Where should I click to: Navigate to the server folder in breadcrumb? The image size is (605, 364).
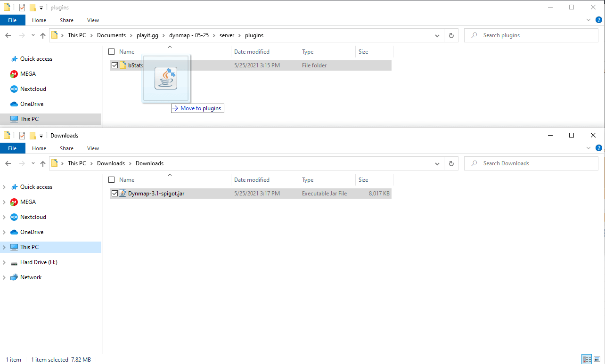227,35
